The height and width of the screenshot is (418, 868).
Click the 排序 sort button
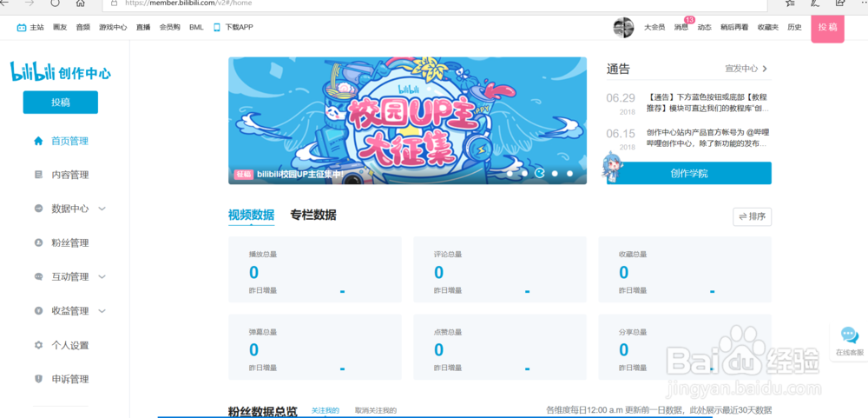[x=752, y=216]
